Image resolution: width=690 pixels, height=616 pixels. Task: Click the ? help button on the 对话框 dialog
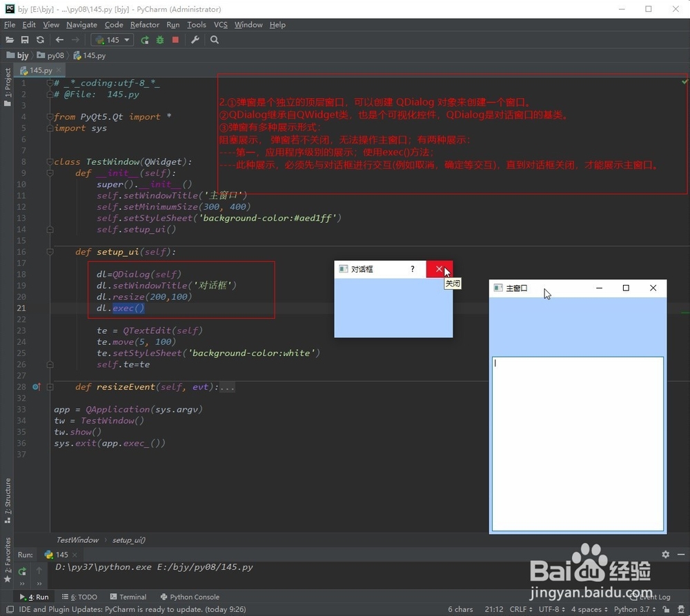(413, 269)
